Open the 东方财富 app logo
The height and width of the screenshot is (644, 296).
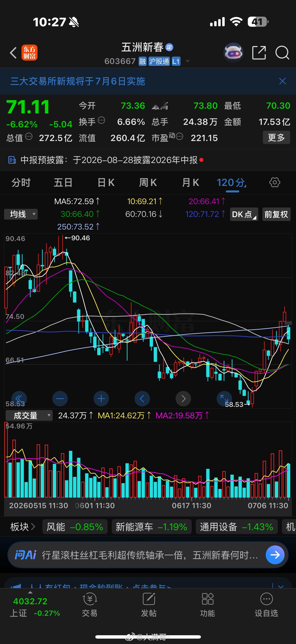[29, 53]
